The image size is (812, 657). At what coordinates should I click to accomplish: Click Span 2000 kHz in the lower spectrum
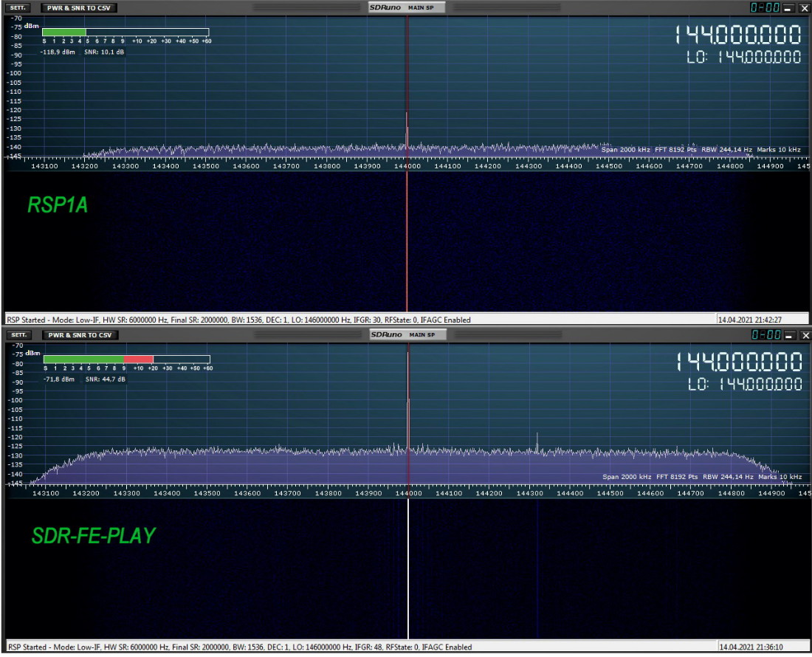point(627,477)
